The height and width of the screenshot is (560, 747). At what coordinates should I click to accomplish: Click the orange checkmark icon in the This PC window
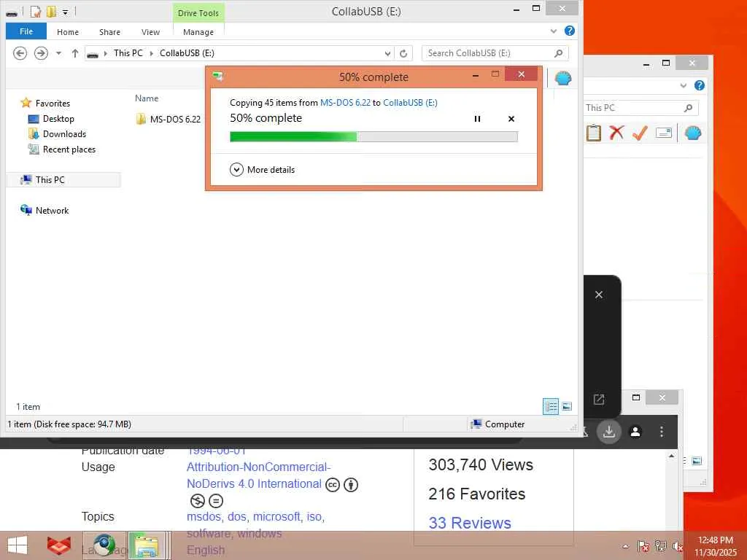click(x=640, y=133)
